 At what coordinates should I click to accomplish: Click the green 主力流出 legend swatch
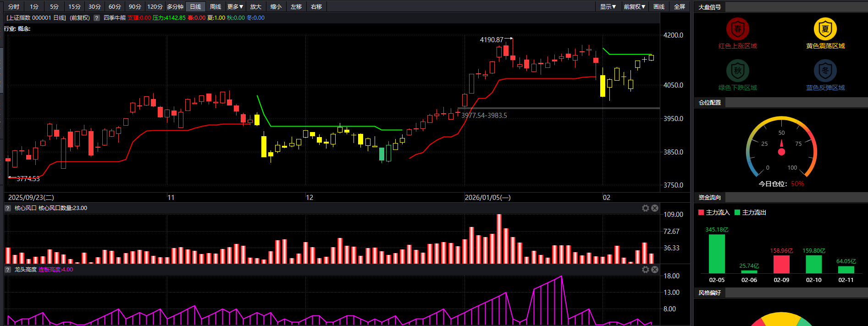point(737,212)
